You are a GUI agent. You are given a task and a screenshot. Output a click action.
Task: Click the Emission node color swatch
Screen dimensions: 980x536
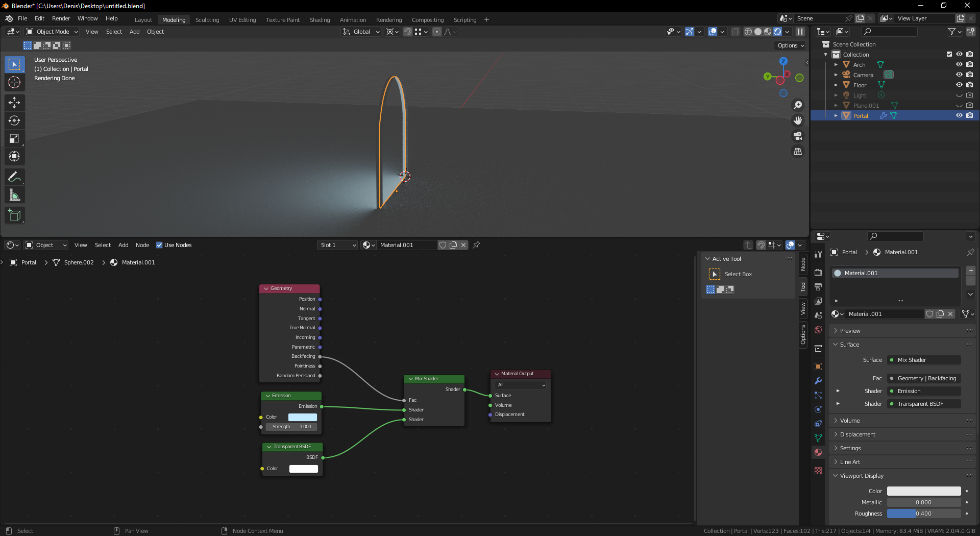pyautogui.click(x=303, y=417)
